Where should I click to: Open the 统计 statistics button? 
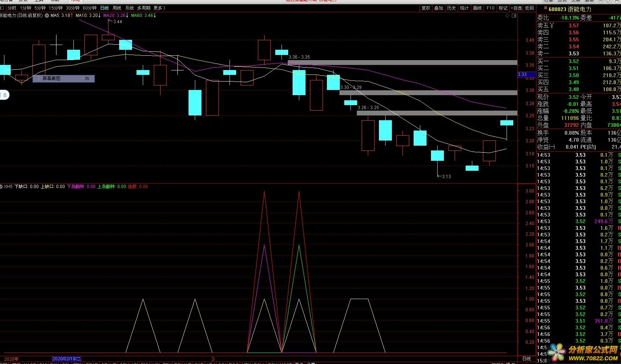coord(464,8)
